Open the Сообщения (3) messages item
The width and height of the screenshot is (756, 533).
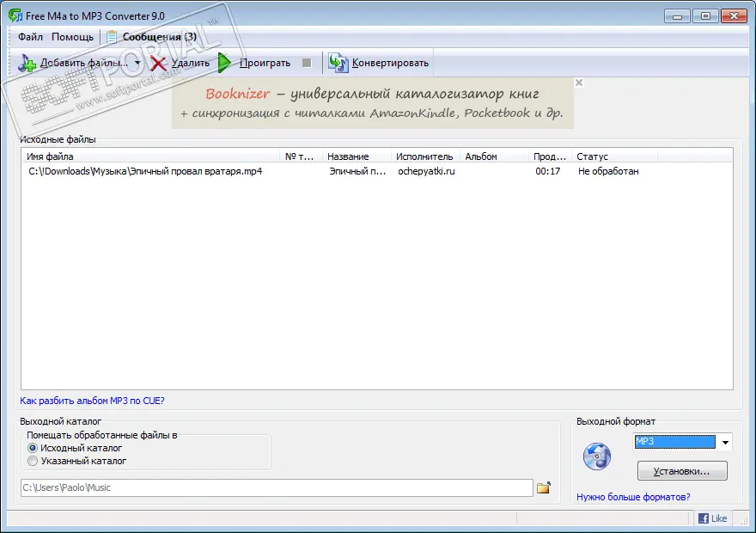[x=160, y=37]
